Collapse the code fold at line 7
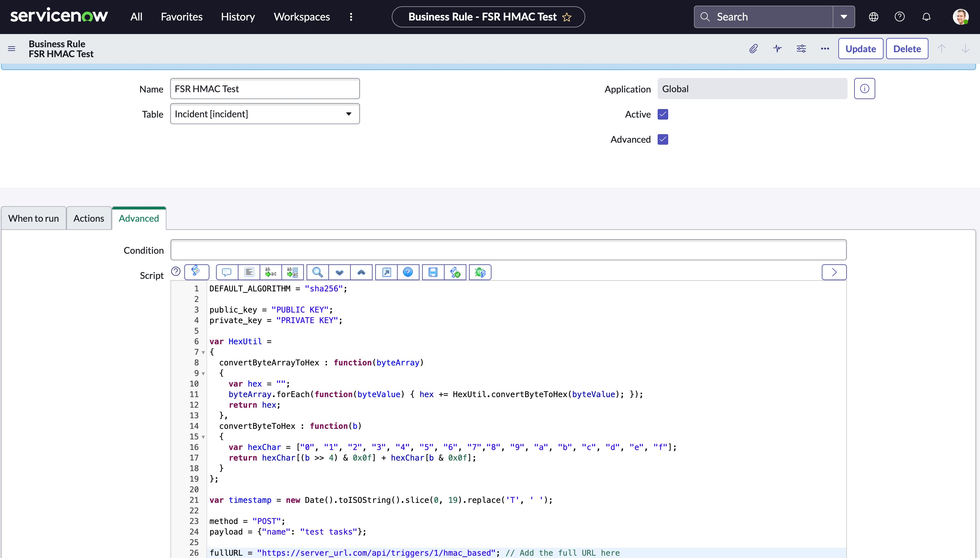Viewport: 980px width, 558px height. click(203, 352)
